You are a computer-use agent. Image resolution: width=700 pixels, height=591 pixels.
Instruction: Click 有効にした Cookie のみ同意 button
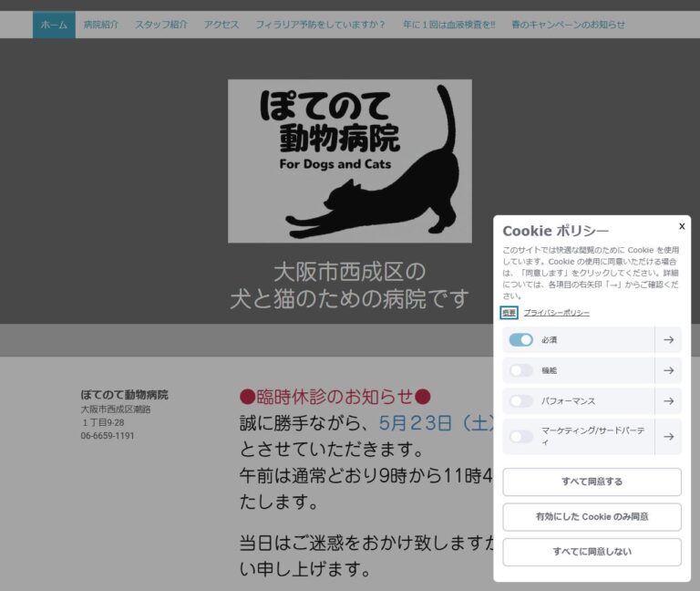coord(592,517)
